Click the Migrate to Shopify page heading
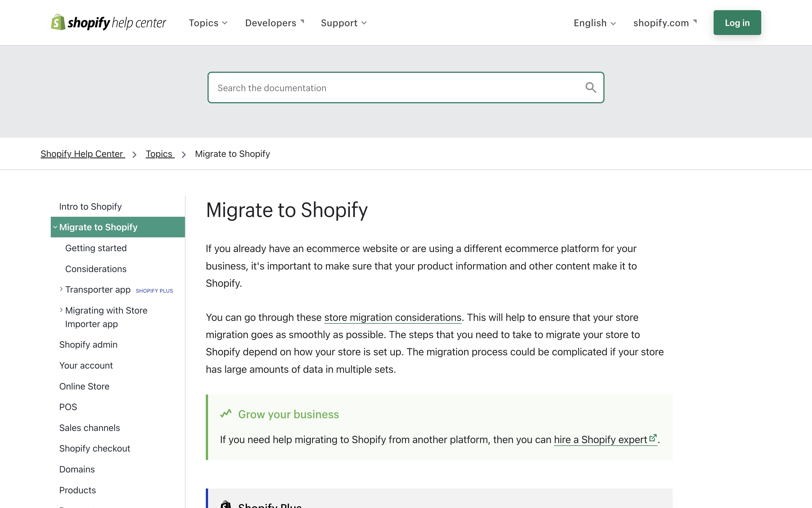The image size is (812, 508). 287,210
